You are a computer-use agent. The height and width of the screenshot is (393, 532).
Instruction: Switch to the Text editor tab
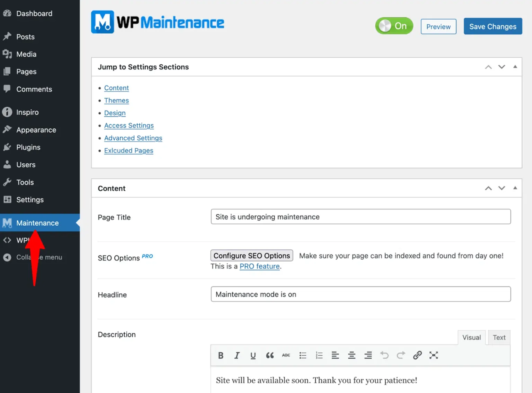pos(499,337)
